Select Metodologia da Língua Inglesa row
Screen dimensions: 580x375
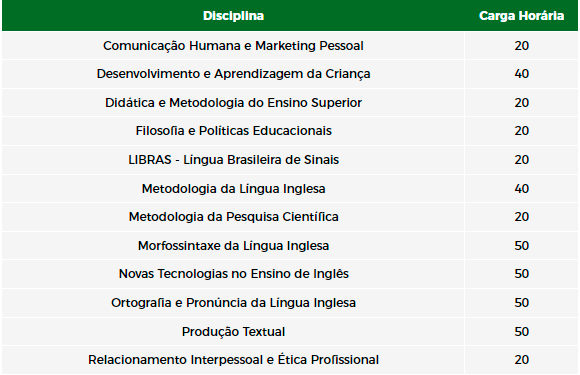[x=290, y=189]
